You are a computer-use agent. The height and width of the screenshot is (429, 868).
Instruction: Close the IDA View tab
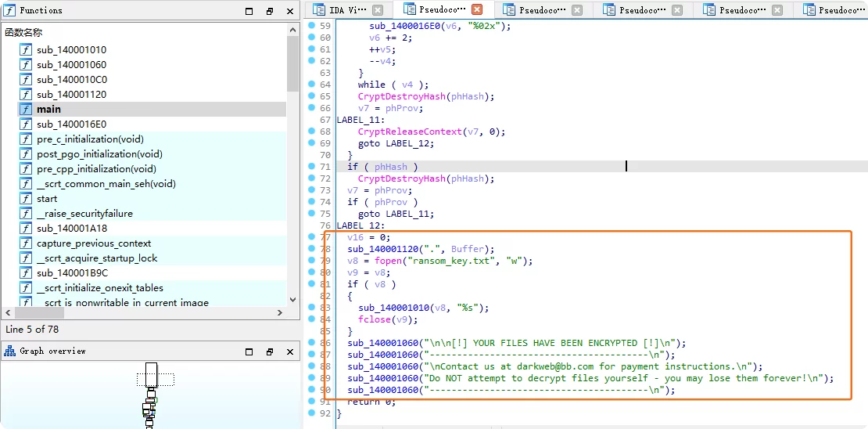tap(378, 10)
